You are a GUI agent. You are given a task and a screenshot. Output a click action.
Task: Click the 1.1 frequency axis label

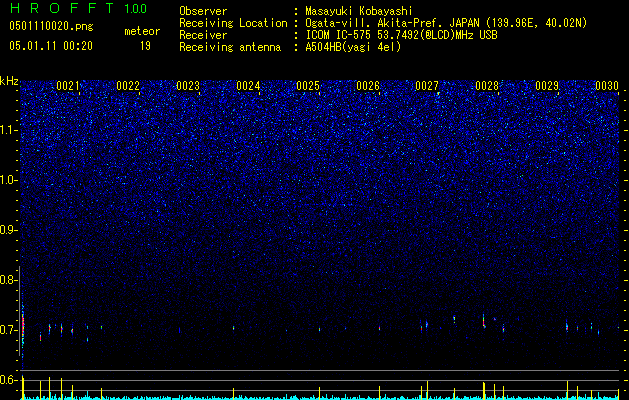(7, 130)
